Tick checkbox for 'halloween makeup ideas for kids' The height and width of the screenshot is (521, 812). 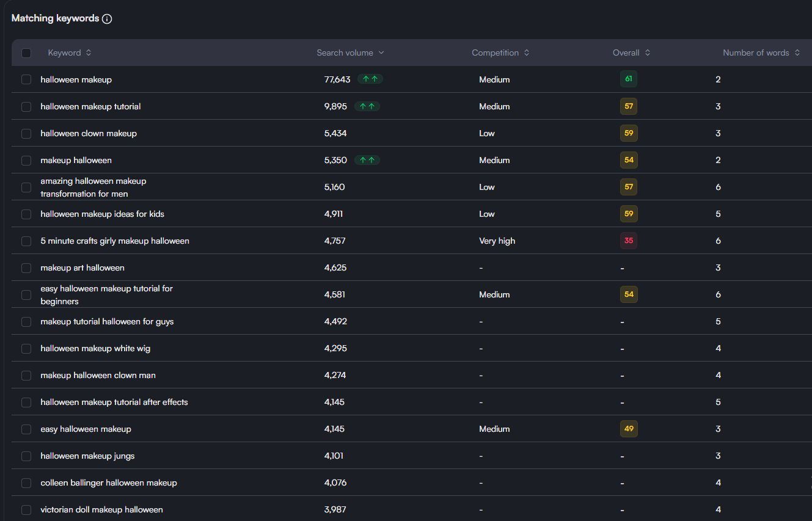point(26,214)
